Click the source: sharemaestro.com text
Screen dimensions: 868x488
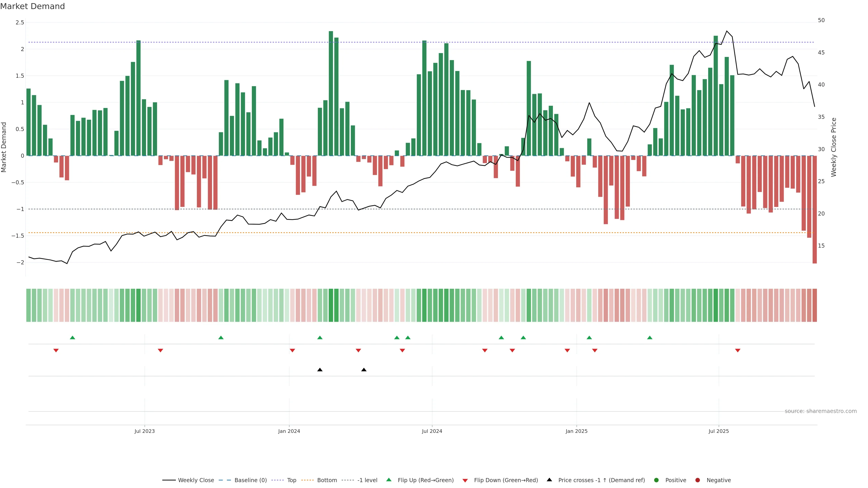821,411
